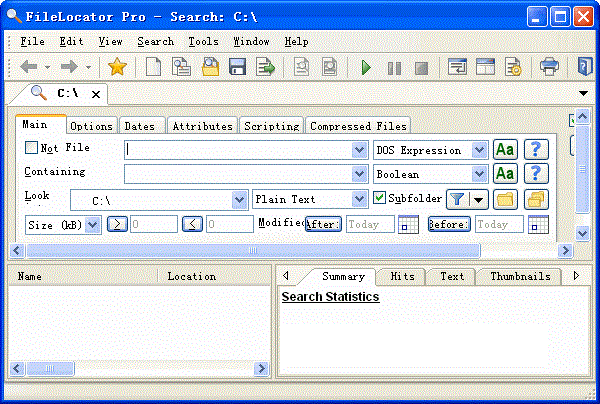
Task: Open calendar picker for After date
Action: pos(408,225)
